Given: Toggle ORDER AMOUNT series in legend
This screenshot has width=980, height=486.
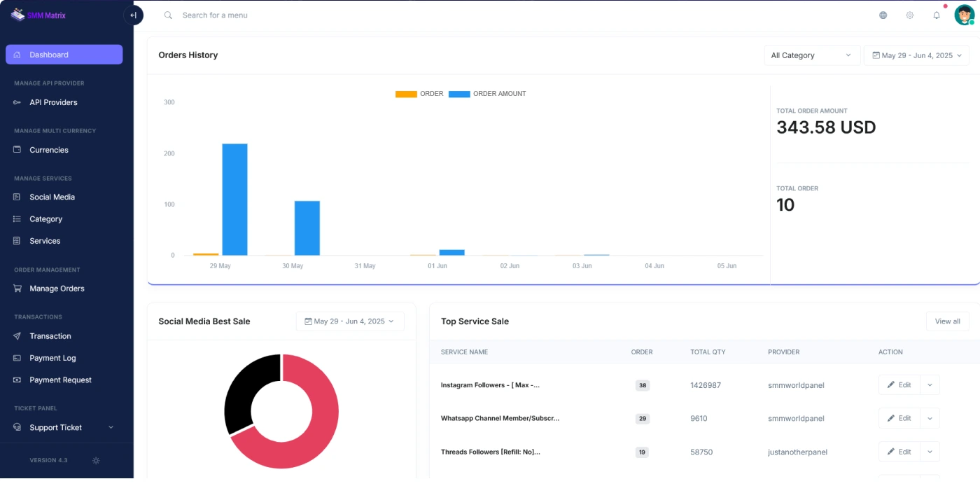Looking at the screenshot, I should [487, 94].
